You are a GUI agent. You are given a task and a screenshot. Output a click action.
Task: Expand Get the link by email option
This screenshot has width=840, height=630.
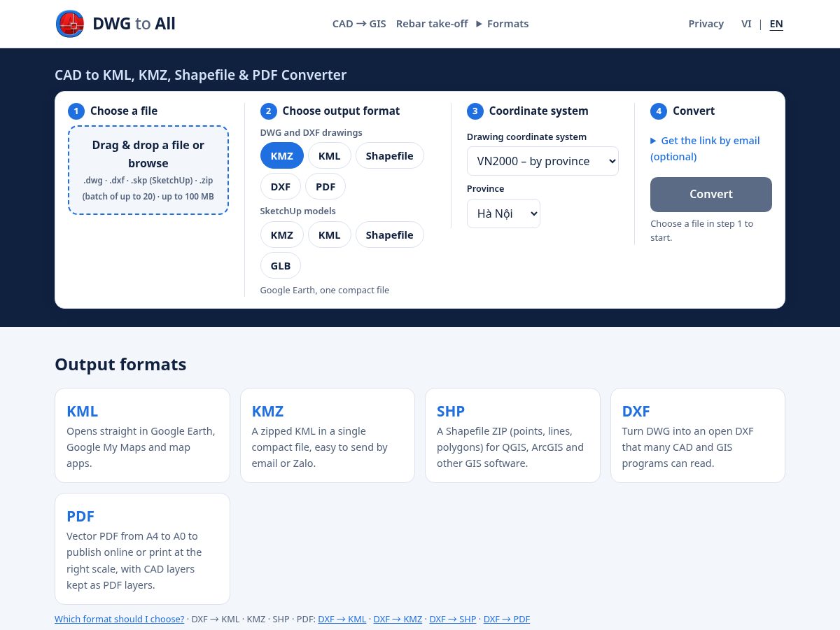pyautogui.click(x=705, y=148)
